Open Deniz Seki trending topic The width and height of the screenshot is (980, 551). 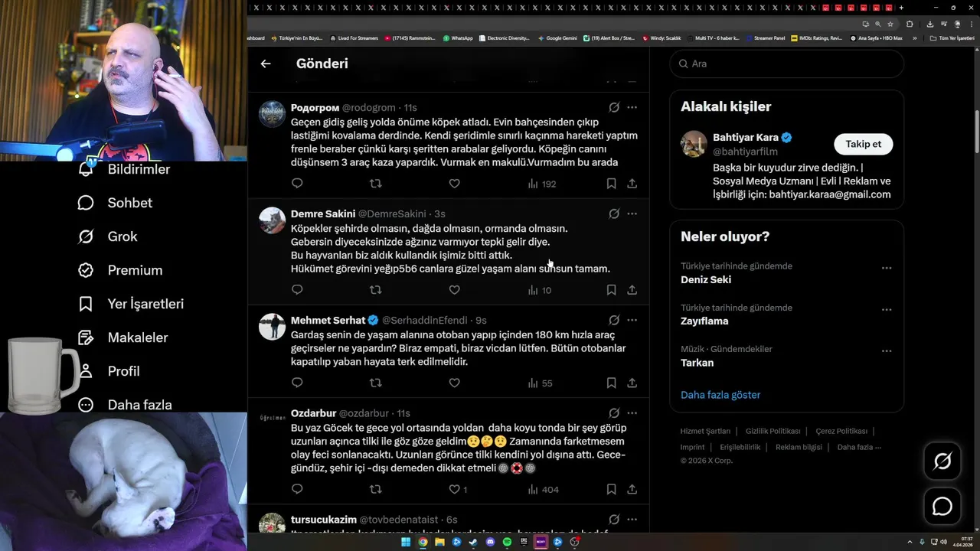(706, 279)
